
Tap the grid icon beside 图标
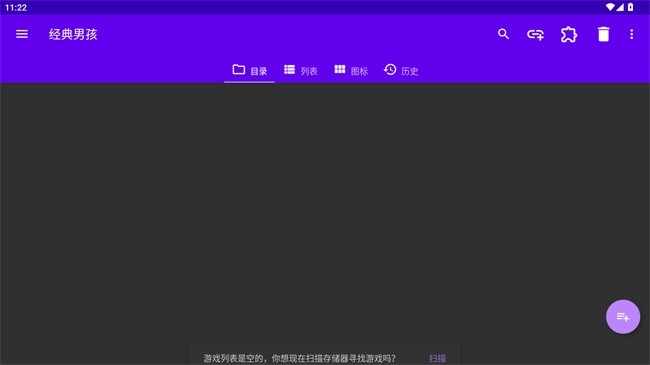340,69
